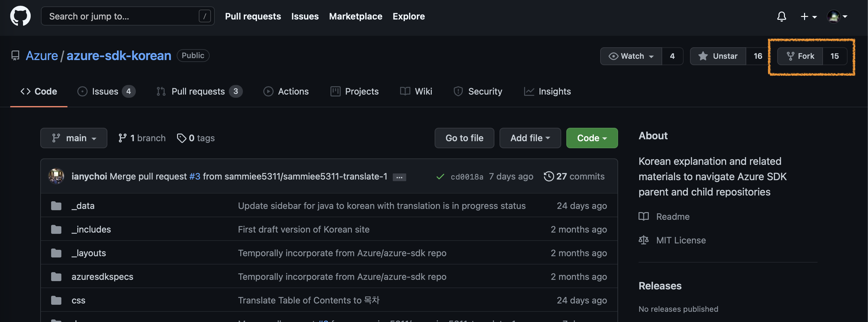Open pull request #3 link
868x322 pixels.
point(195,176)
